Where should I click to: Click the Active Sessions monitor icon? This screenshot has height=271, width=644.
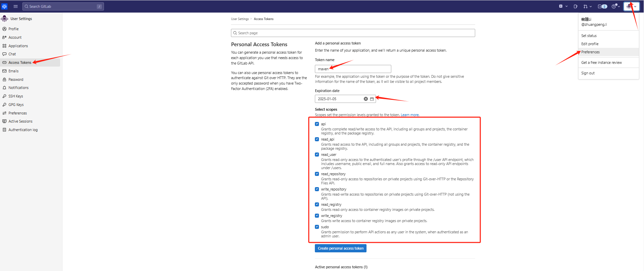(x=4, y=121)
